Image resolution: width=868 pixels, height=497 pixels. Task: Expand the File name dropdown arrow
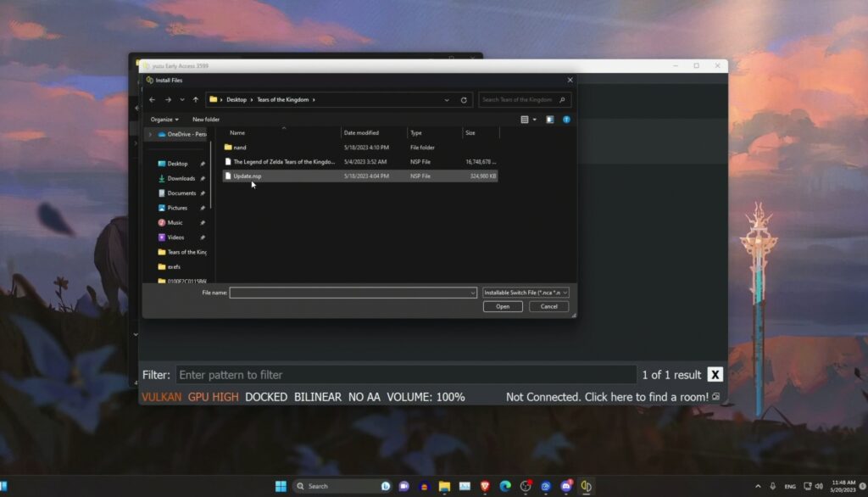473,293
